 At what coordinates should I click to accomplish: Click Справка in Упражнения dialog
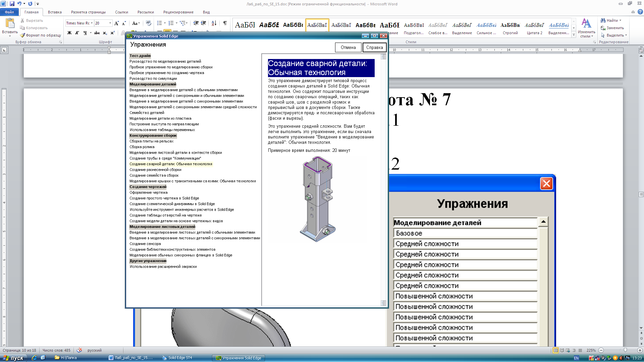coord(374,48)
